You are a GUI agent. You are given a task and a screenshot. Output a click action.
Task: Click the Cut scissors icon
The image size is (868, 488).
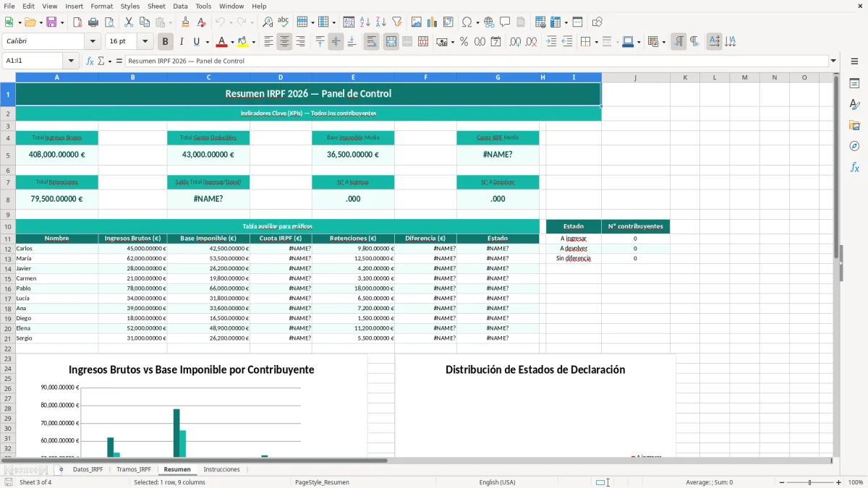(129, 22)
